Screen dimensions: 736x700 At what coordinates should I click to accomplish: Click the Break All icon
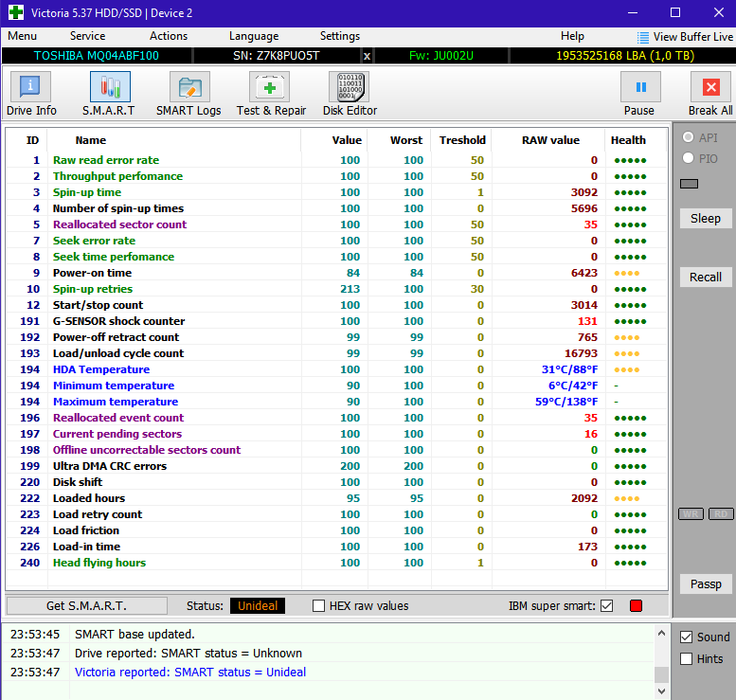709,94
